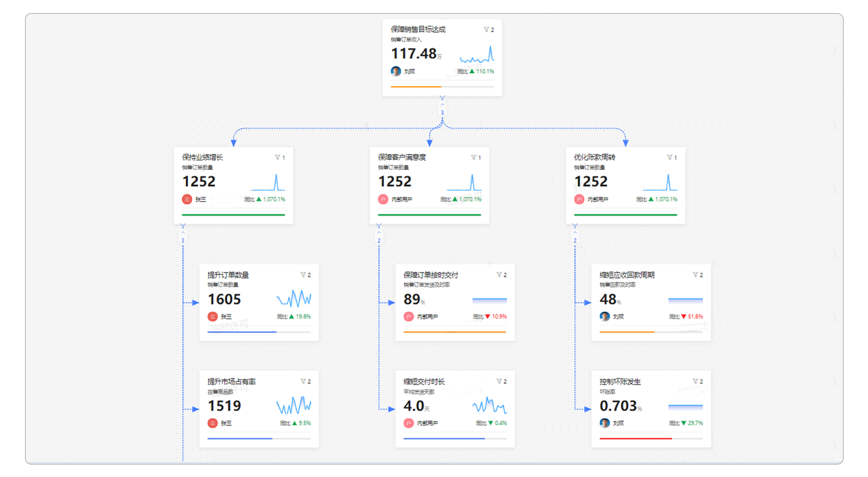Screen dimensions: 868x477
Task: Click filter icon on 缩短交付时长 card
Action: tap(499, 382)
